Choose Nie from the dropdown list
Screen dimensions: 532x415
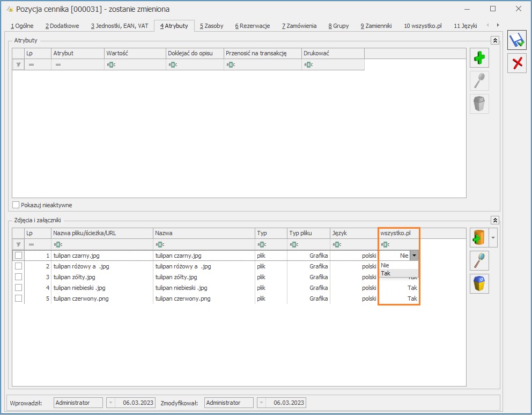click(x=398, y=266)
